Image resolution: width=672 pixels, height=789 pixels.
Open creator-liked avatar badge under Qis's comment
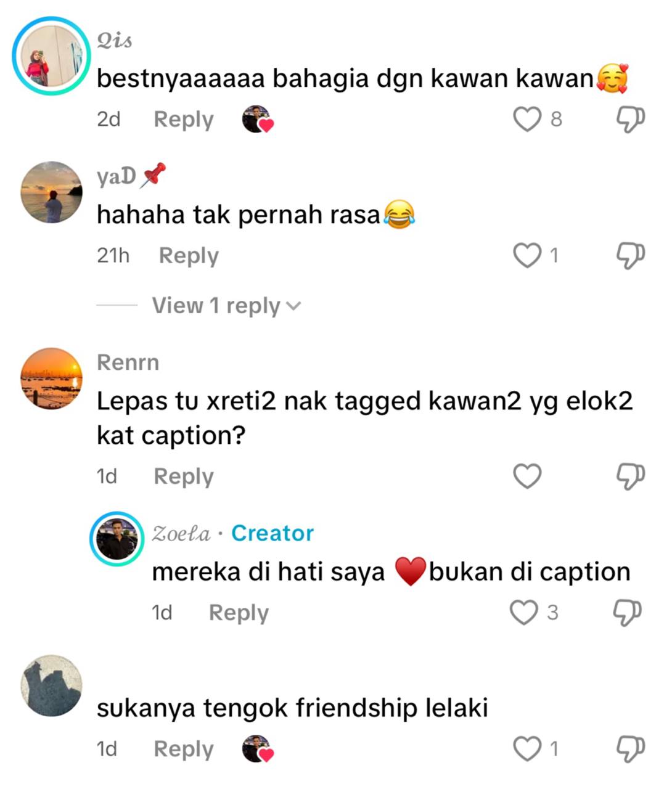257,119
